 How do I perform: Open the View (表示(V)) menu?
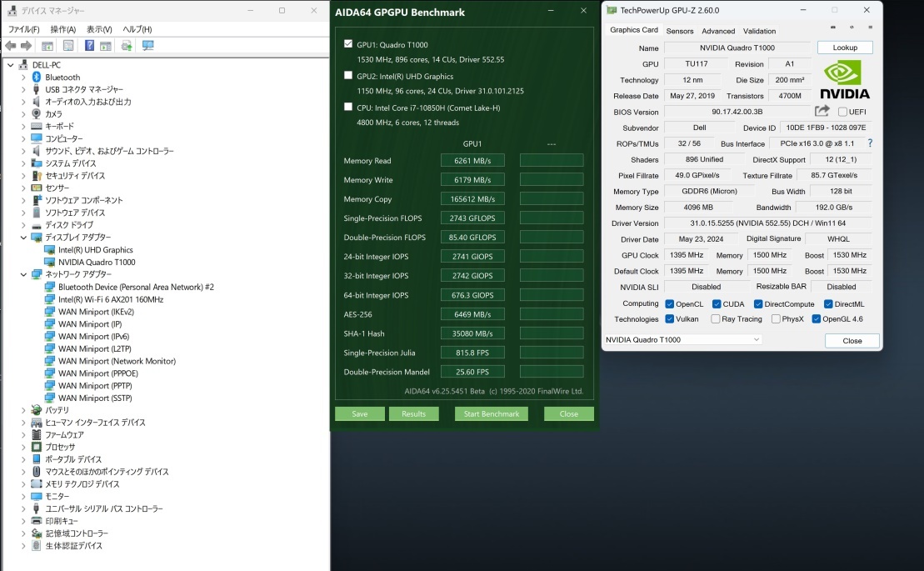point(99,29)
